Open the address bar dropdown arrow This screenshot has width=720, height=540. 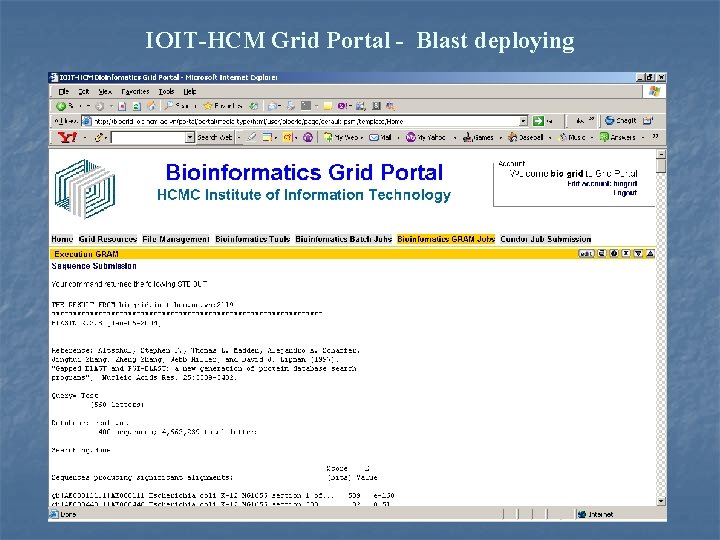coord(523,121)
